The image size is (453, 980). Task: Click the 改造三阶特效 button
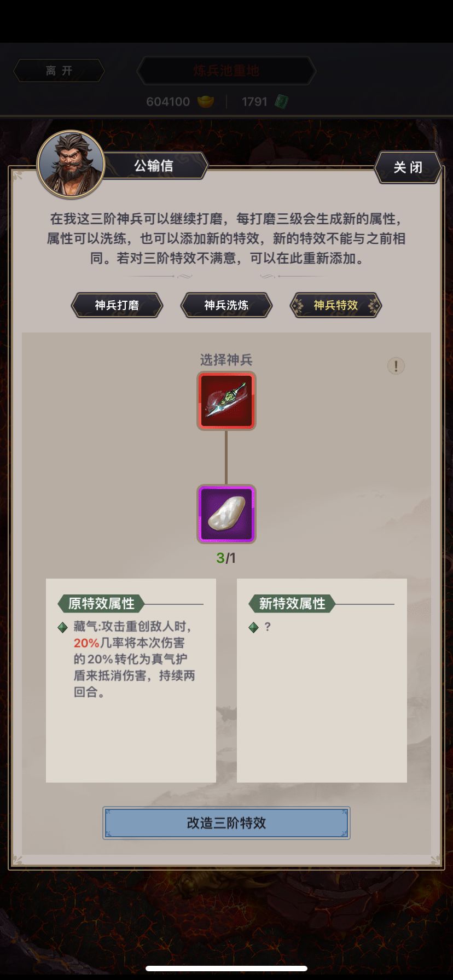click(226, 823)
